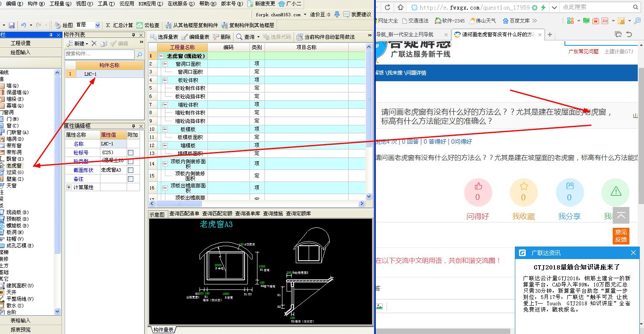
Task: Pin the 构件列表 panel
Action: click(x=134, y=35)
